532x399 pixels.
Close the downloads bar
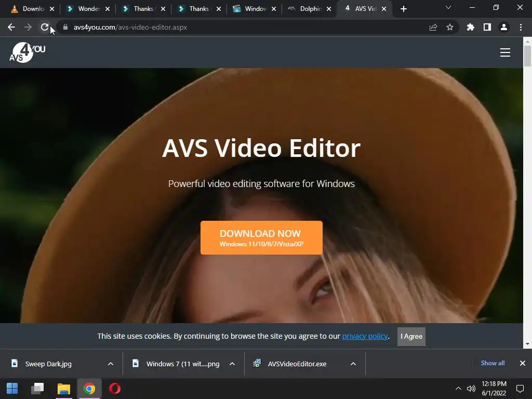click(523, 363)
